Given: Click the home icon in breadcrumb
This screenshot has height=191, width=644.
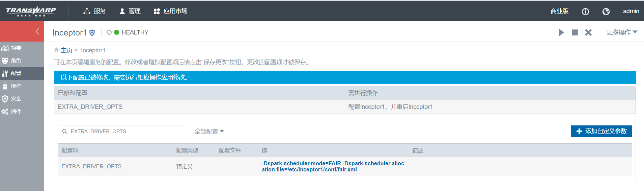Looking at the screenshot, I should [56, 50].
